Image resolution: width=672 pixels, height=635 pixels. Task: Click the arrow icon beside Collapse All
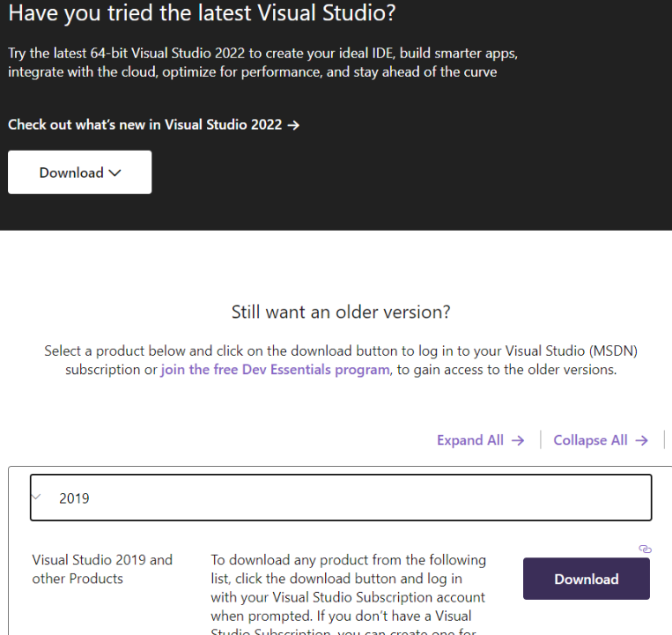641,440
